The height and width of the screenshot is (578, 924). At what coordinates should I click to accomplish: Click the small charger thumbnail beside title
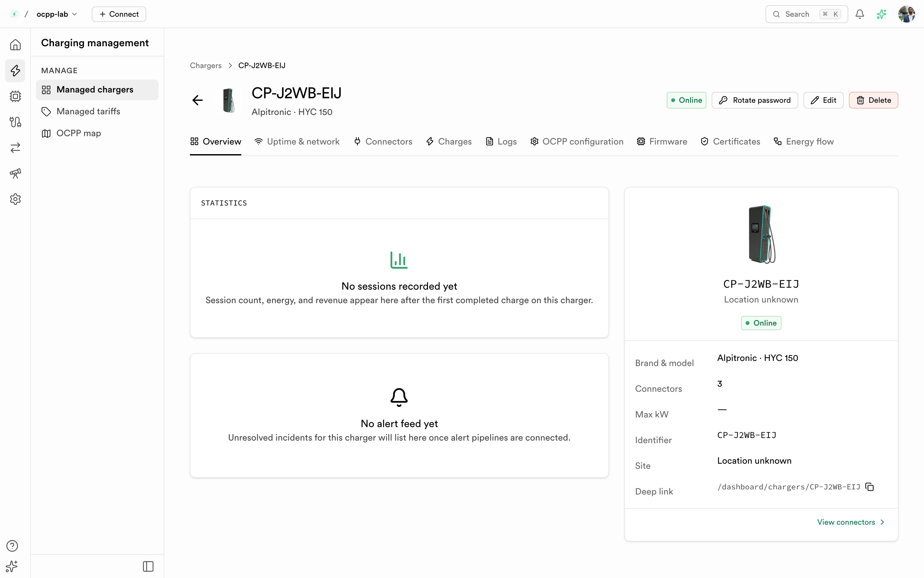(x=228, y=100)
